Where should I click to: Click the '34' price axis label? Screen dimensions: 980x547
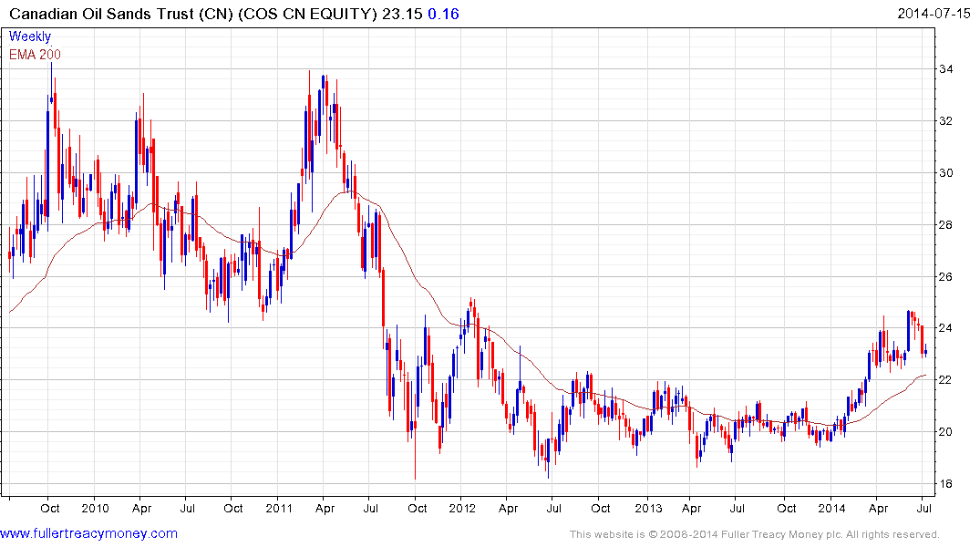945,69
